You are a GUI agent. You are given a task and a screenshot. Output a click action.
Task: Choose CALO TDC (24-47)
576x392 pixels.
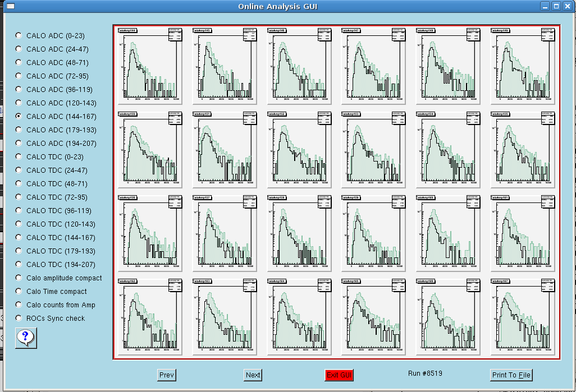click(19, 170)
